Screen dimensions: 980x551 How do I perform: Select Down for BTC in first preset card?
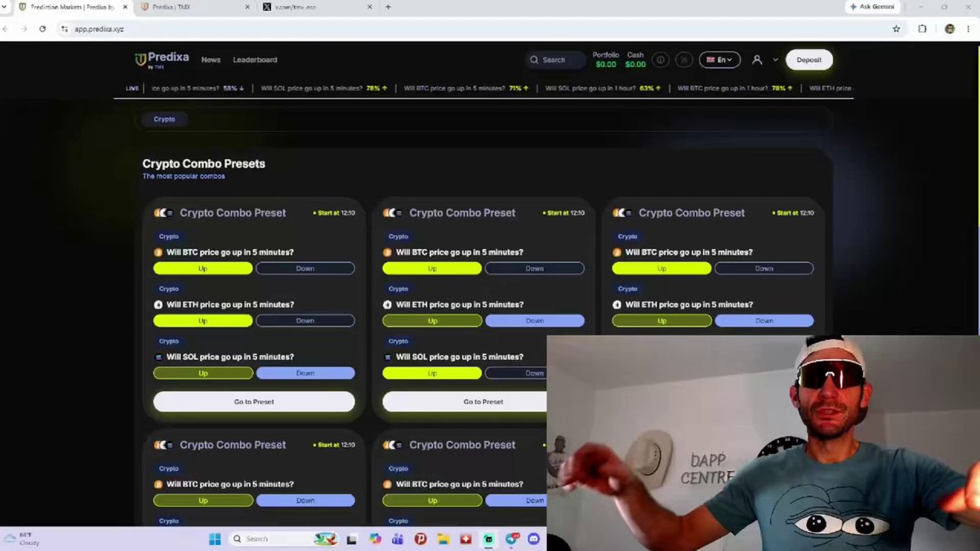(305, 269)
